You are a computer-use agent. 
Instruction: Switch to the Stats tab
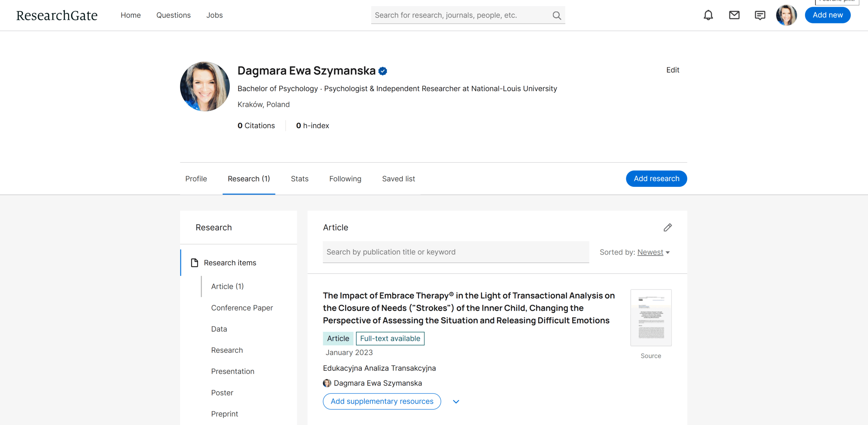tap(299, 179)
